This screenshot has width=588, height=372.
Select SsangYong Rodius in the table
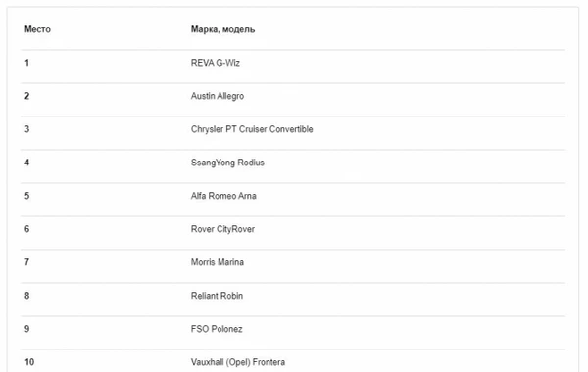[227, 163]
